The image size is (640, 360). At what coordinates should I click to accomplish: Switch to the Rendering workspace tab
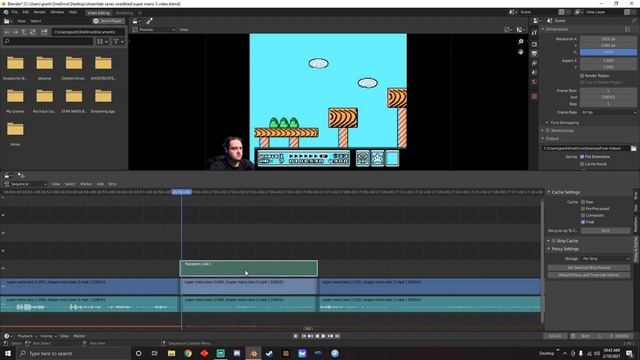point(124,13)
